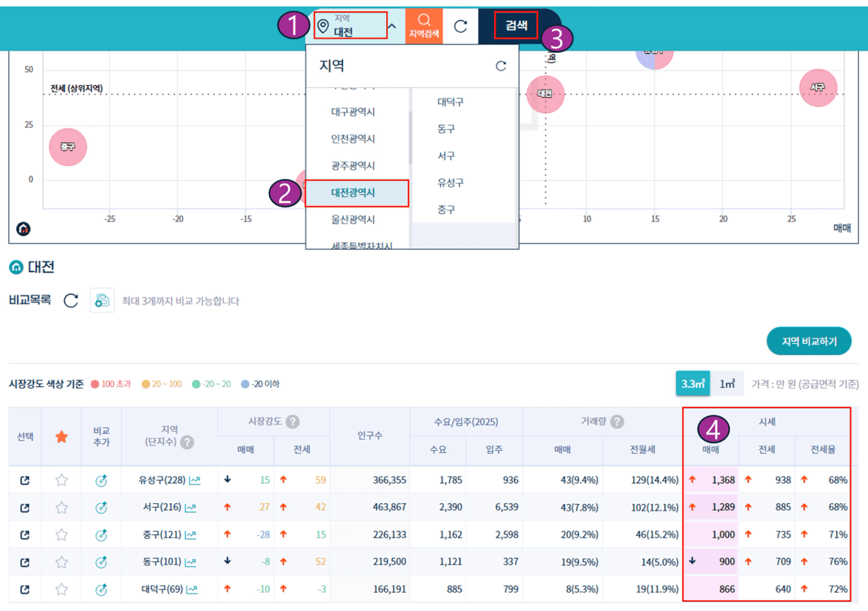
Task: Add 유성구 to comparison via its 비교추가 icon
Action: 101,481
